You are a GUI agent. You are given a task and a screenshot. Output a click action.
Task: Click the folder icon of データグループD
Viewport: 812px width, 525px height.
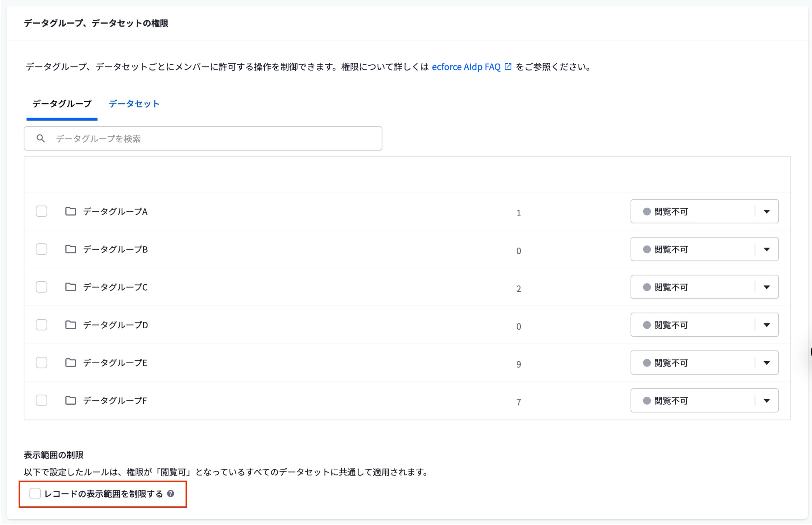click(x=71, y=325)
